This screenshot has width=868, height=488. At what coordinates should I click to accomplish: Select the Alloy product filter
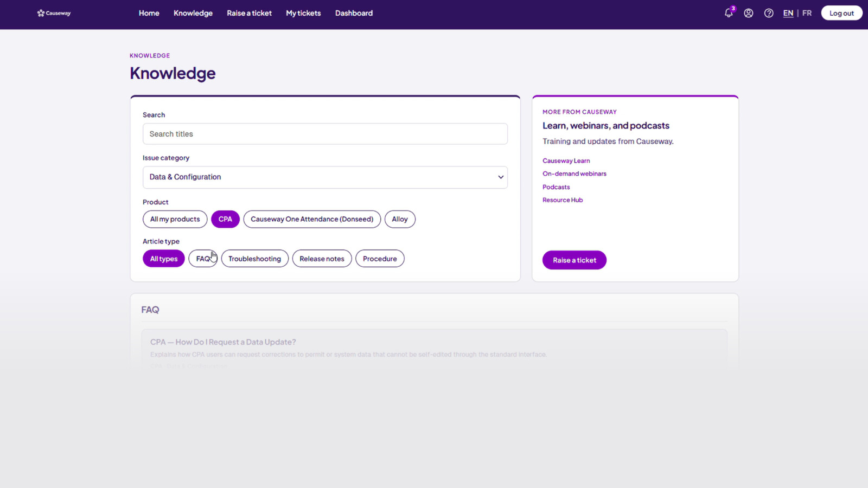pos(400,219)
